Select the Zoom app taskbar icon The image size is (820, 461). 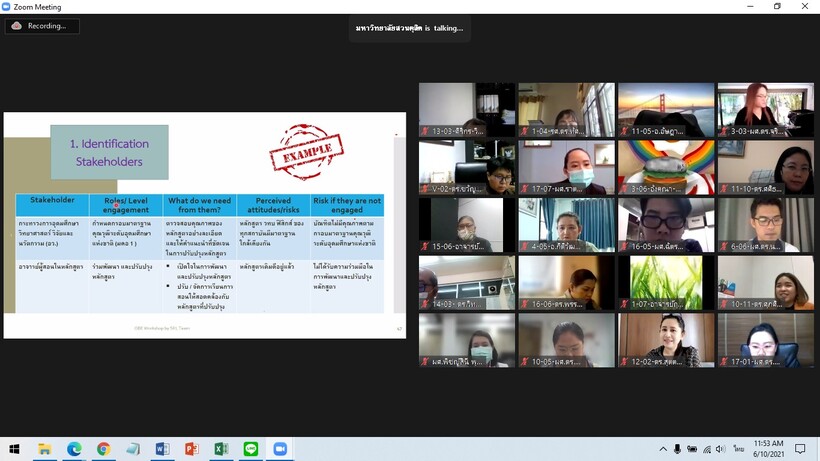[280, 449]
